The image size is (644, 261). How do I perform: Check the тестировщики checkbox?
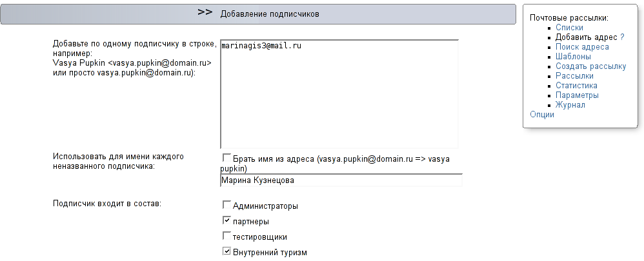226,236
